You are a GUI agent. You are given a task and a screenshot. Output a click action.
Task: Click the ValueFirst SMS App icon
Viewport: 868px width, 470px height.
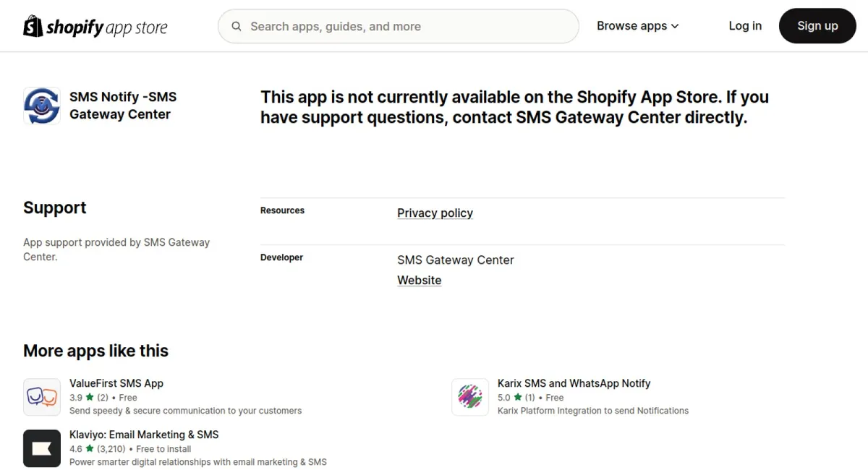[42, 397]
